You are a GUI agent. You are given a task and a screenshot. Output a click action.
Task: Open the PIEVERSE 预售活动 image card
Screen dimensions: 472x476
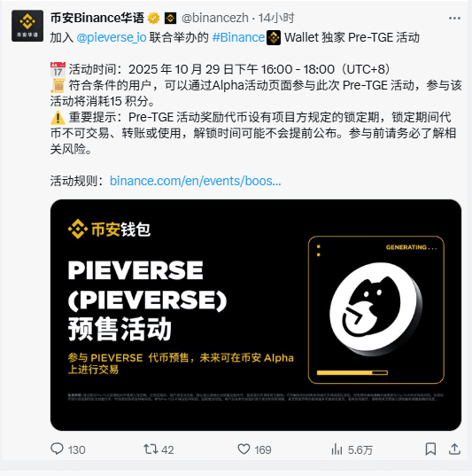click(256, 315)
